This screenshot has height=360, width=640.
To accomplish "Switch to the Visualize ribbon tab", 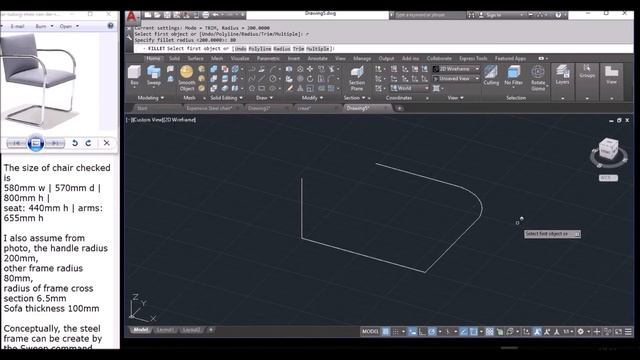I will point(240,58).
